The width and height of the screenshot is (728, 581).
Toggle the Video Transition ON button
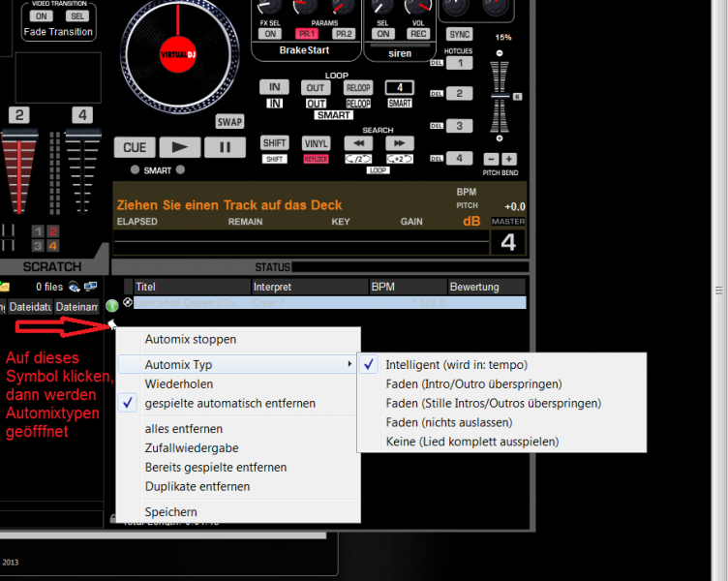click(41, 16)
